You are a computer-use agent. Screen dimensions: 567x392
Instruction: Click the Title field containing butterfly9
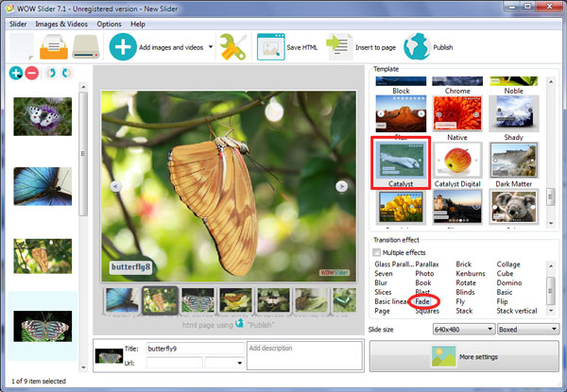click(196, 349)
